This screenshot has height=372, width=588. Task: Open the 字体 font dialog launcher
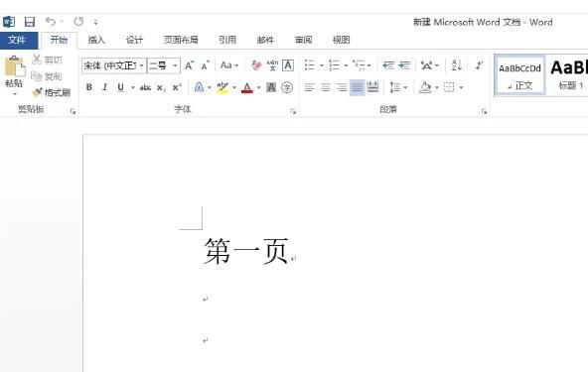coord(293,111)
